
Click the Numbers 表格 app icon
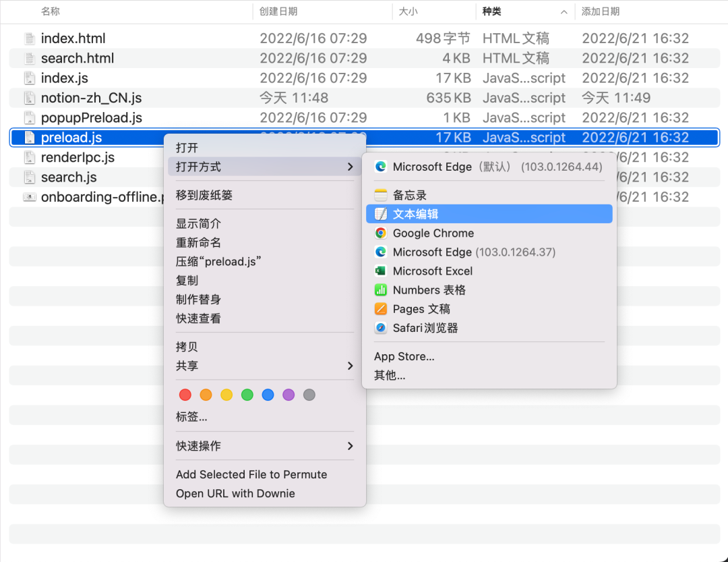coord(381,290)
